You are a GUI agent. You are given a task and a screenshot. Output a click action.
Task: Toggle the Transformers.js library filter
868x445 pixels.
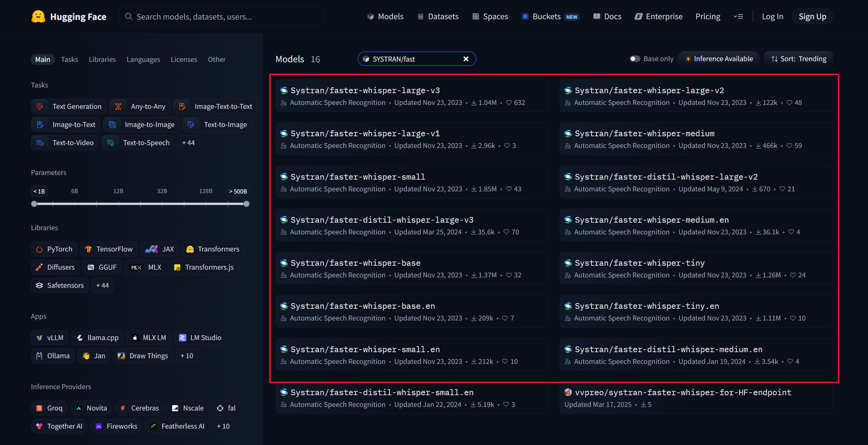[203, 267]
